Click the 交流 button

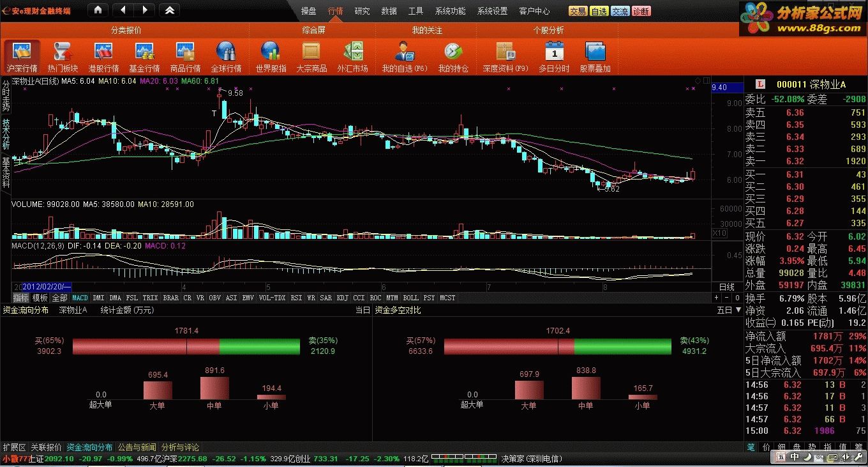coord(620,11)
